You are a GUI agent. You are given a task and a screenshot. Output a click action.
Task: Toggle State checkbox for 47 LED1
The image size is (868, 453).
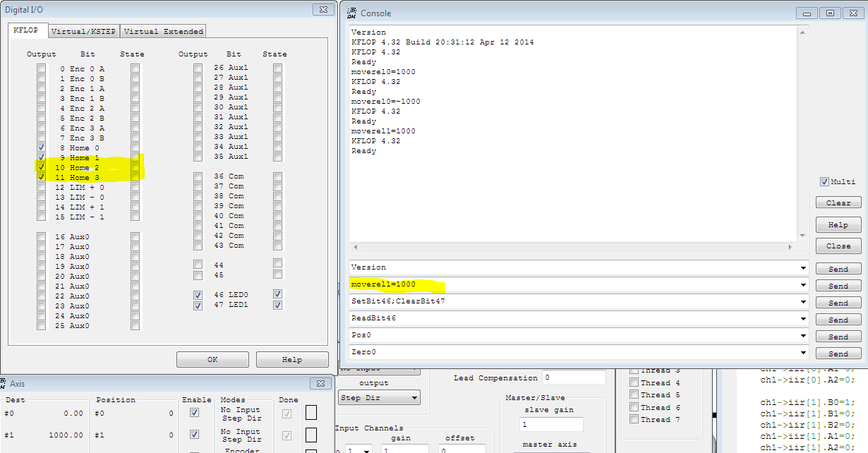tap(278, 305)
